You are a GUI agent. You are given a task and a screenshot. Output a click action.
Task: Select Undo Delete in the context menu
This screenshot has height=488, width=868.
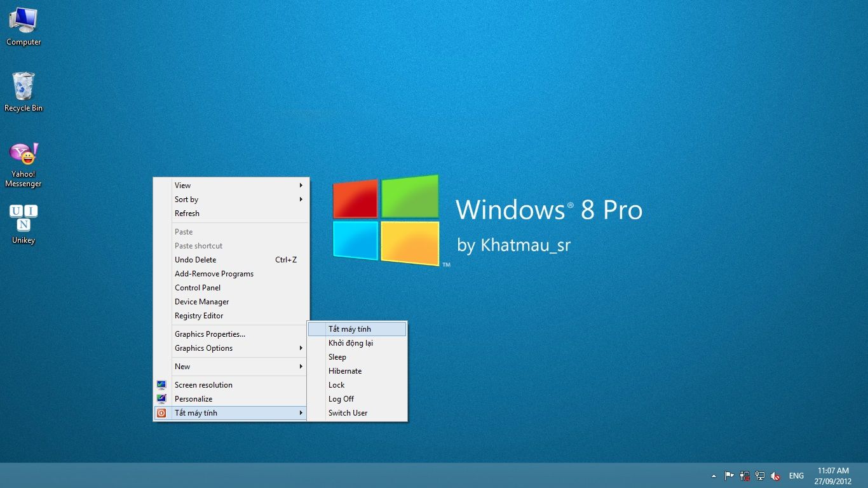(x=231, y=260)
